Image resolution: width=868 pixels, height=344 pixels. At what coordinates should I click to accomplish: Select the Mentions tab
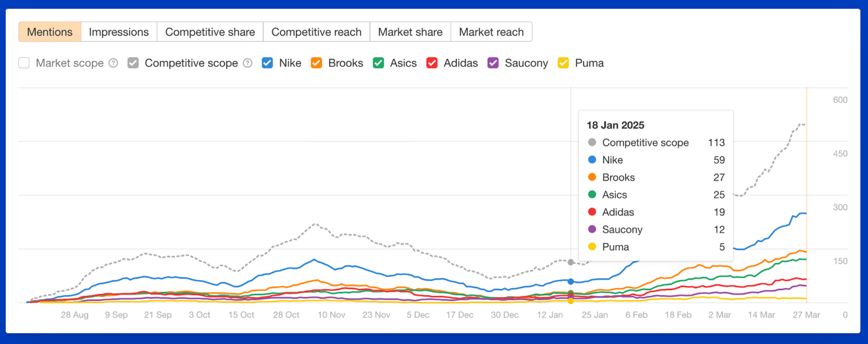tap(49, 32)
